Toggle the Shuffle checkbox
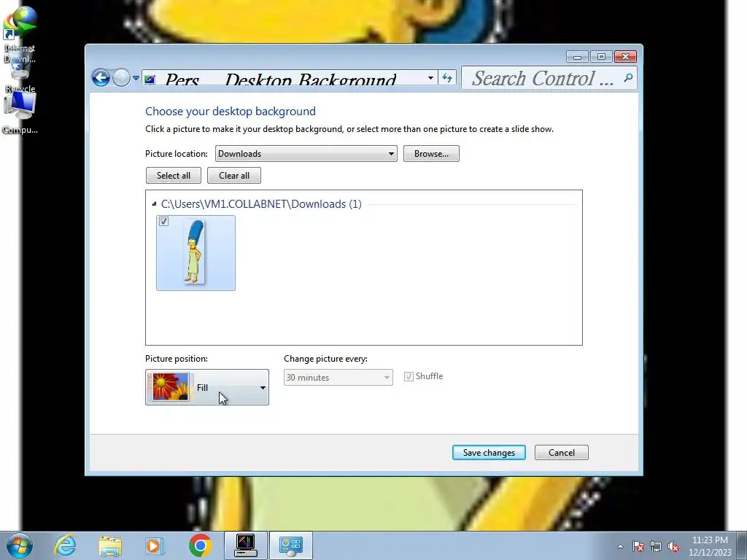Image resolution: width=747 pixels, height=560 pixels. [409, 377]
